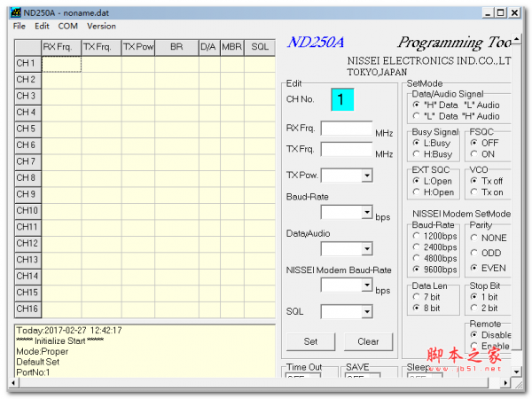Open the Edit menu
This screenshot has width=532, height=399.
[x=42, y=26]
